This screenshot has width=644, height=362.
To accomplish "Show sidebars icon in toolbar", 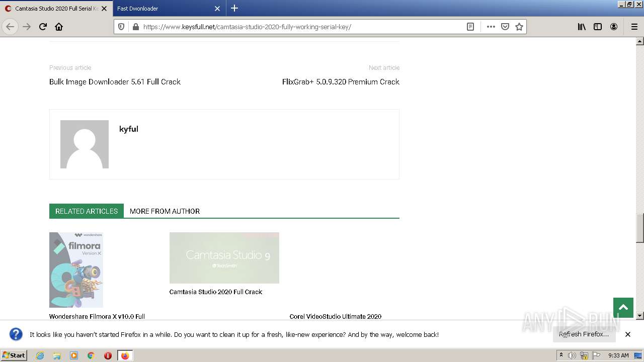I will (x=598, y=27).
